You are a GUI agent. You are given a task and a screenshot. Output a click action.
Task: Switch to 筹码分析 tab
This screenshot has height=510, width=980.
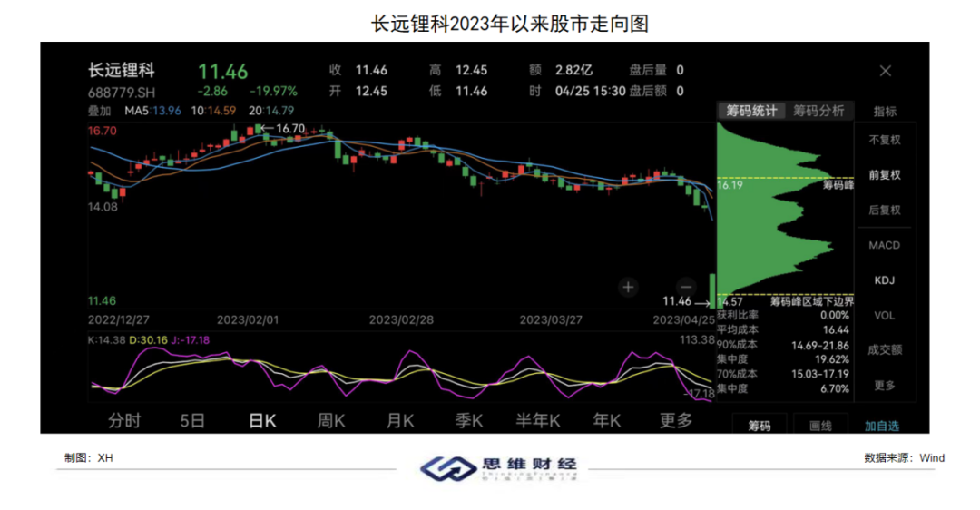(x=818, y=111)
